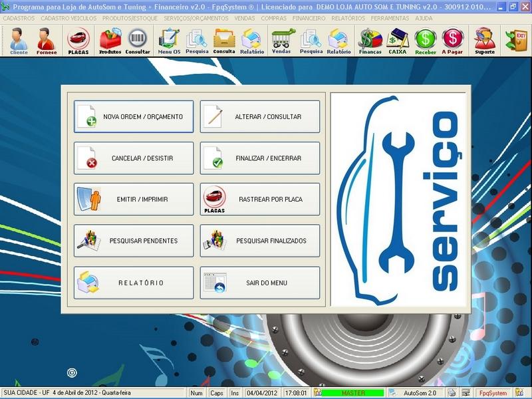Open the Suporte help icon
Screen dimensions: 532x399
pos(484,41)
